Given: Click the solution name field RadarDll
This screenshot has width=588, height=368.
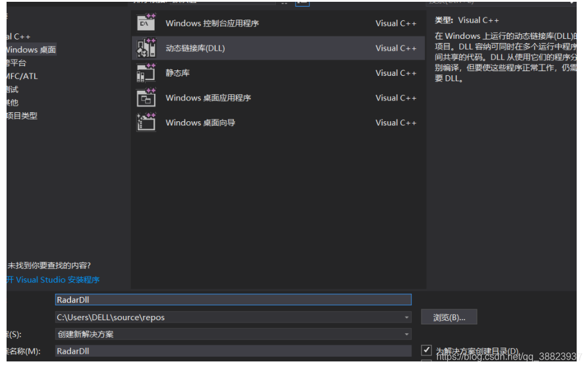Looking at the screenshot, I should [233, 351].
